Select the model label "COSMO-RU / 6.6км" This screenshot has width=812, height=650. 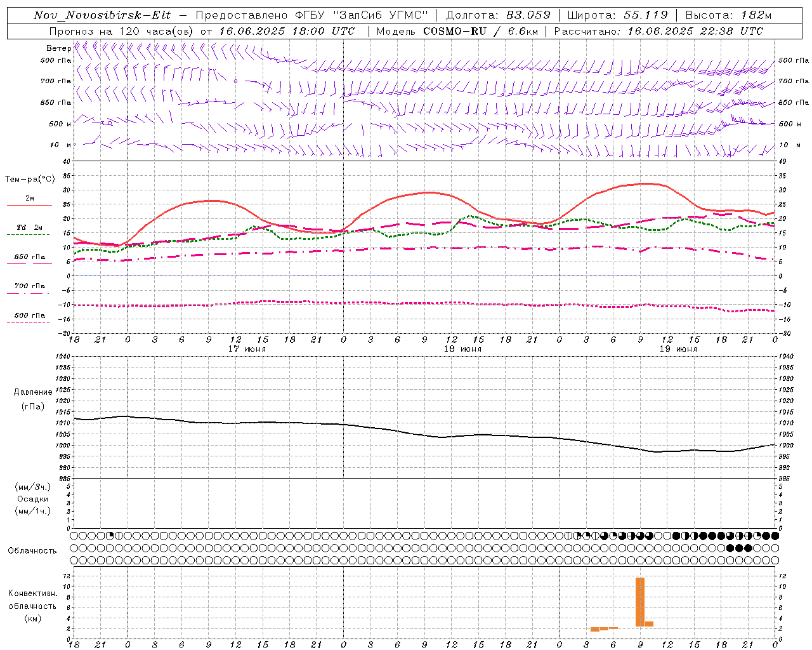pyautogui.click(x=480, y=31)
